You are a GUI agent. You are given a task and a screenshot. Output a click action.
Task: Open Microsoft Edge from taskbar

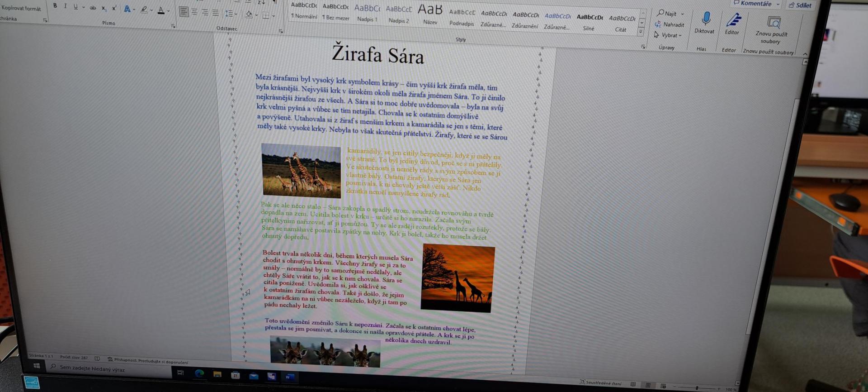[199, 373]
